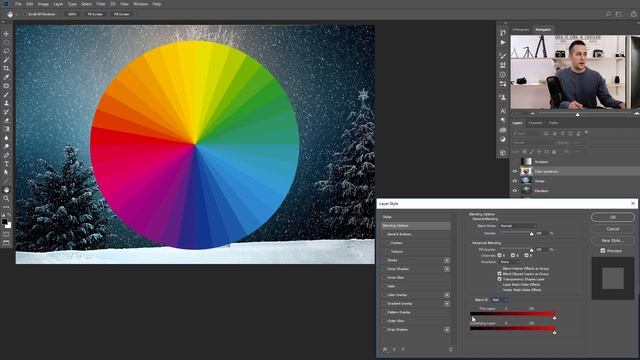Enable Vector Mask Hides Effects

click(499, 290)
